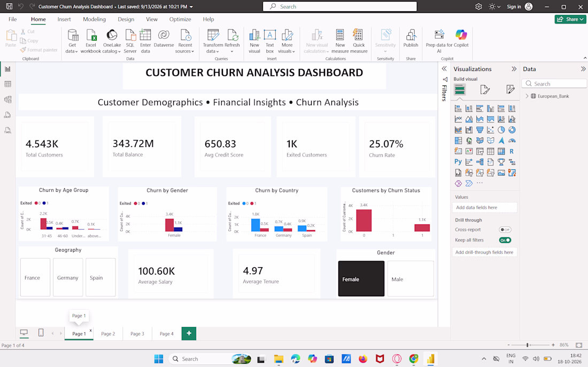The image size is (588, 367).
Task: Click Refresh in Queries group
Action: [x=232, y=41]
